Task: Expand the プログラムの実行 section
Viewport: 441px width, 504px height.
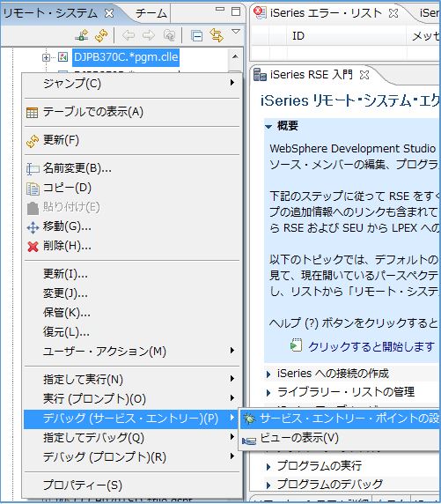Action: (x=268, y=467)
